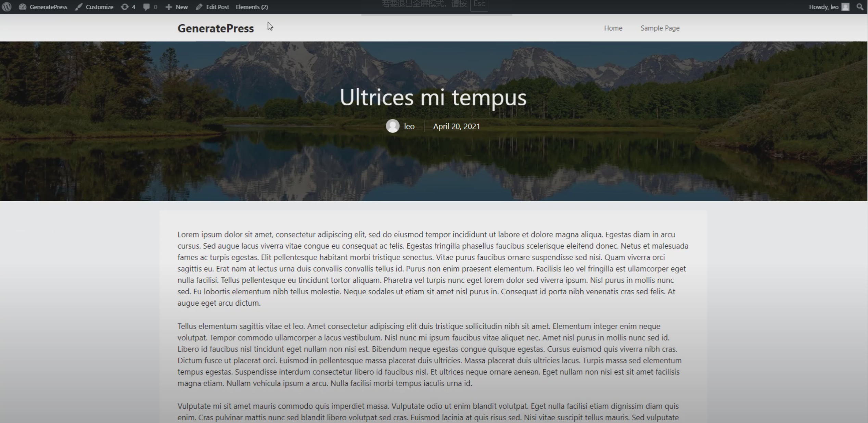Viewport: 868px width, 423px height.
Task: Click the Customize paintbrush icon
Action: click(x=79, y=7)
